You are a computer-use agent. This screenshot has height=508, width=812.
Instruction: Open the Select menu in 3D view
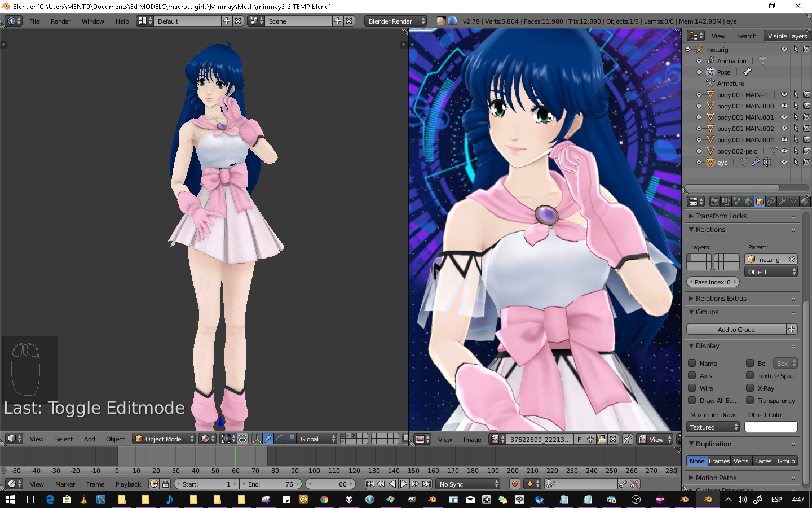64,439
